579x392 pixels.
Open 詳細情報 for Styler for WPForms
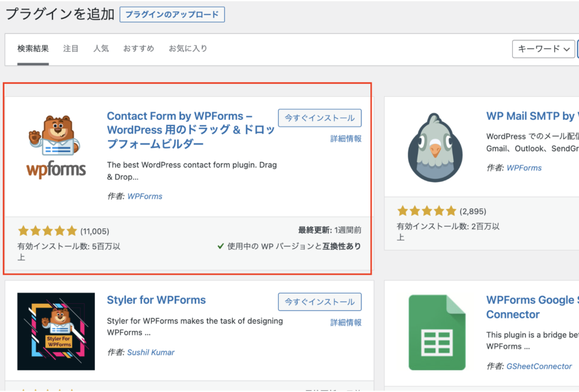[x=345, y=322]
